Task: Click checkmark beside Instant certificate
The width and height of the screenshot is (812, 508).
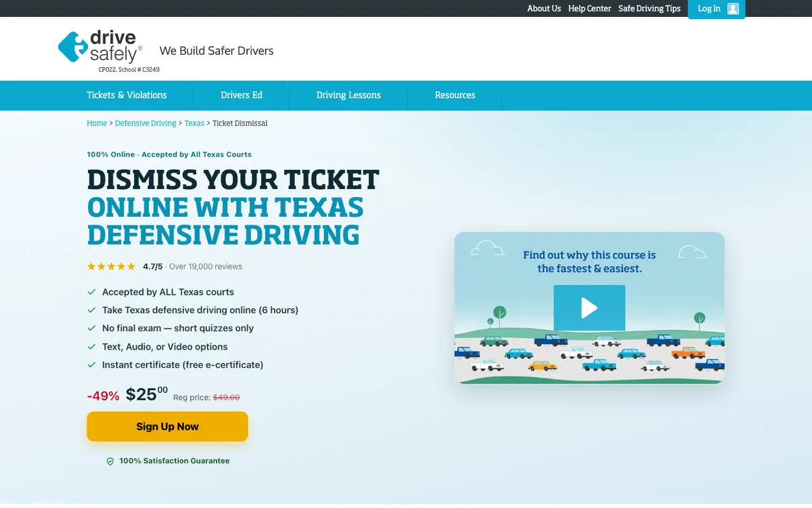Action: [x=91, y=365]
